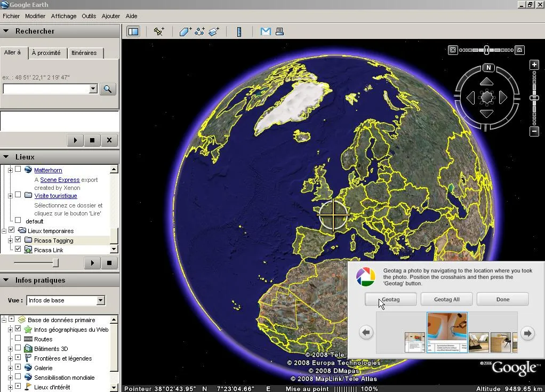Screen dimensions: 545x392
Task: Reset north with the N compass marker
Action: [488, 67]
